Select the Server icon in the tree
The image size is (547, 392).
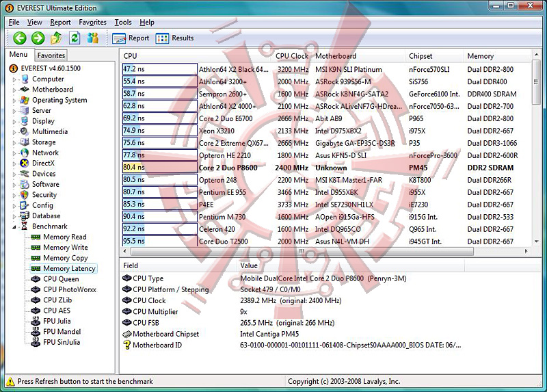(25, 111)
